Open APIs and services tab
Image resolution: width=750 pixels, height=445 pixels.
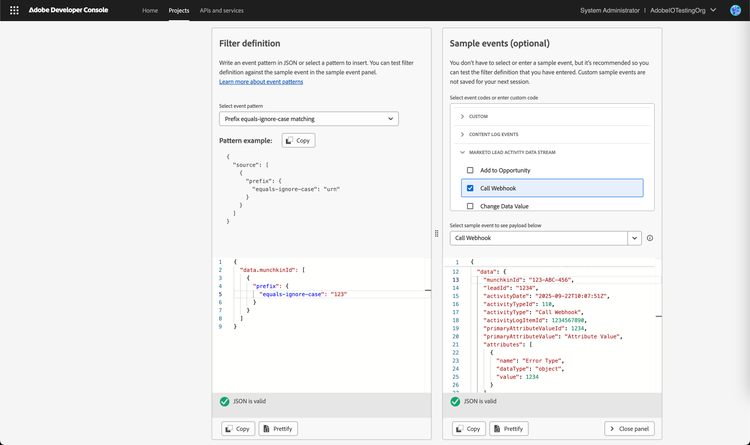click(x=221, y=10)
